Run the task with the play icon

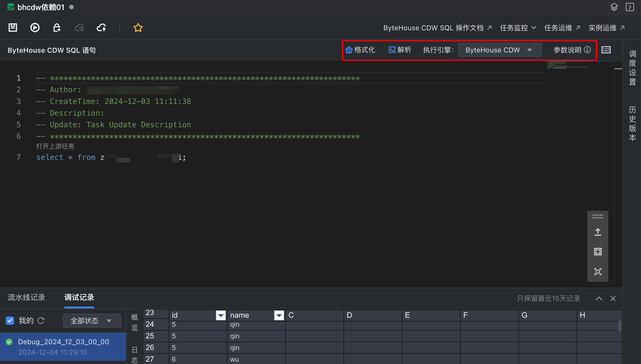35,28
